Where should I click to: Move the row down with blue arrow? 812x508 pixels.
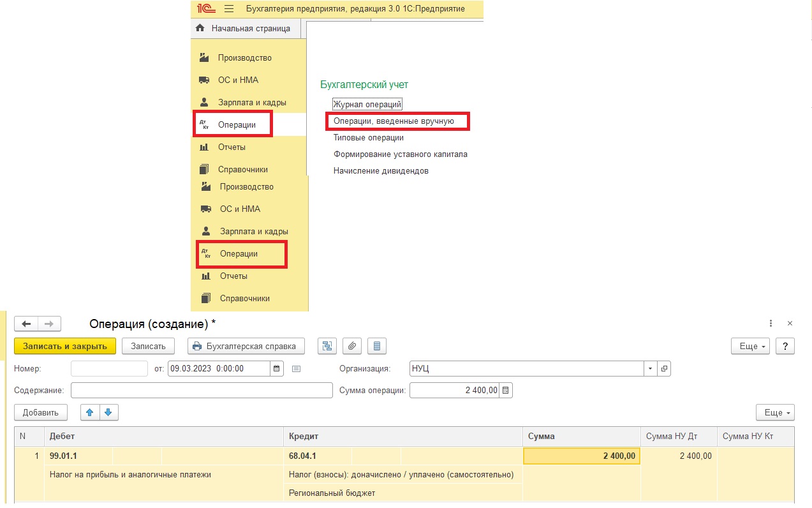(108, 412)
